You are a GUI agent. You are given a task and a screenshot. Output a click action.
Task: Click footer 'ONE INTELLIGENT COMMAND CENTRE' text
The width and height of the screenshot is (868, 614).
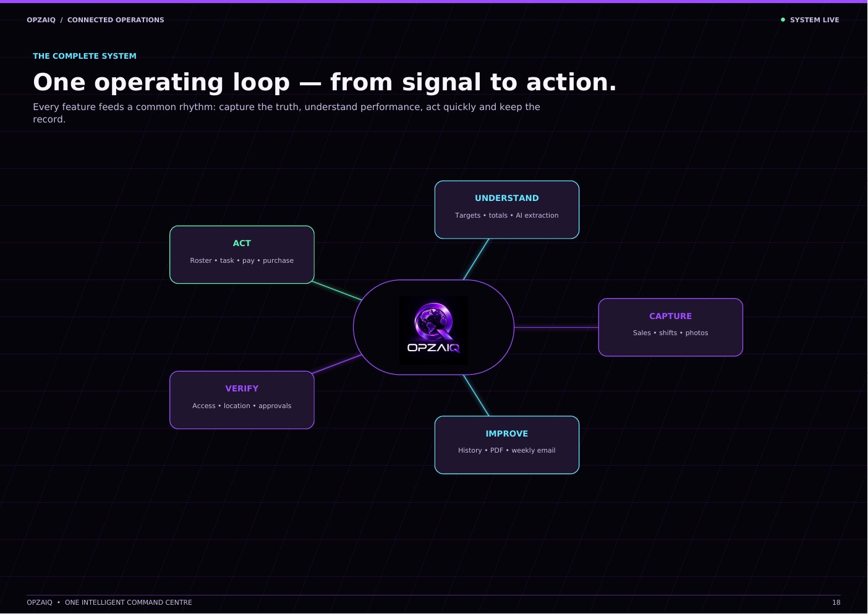(129, 602)
